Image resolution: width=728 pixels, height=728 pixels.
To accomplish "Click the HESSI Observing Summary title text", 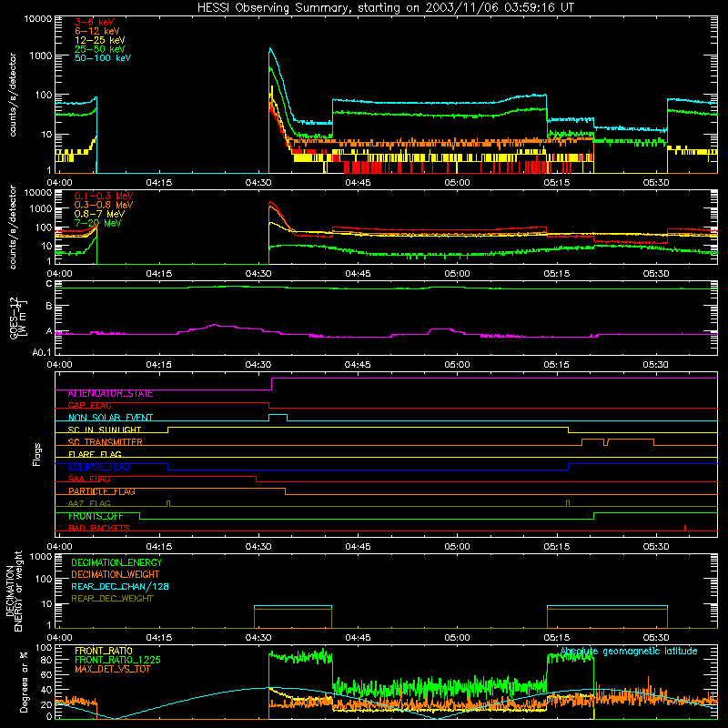I will tap(386, 8).
